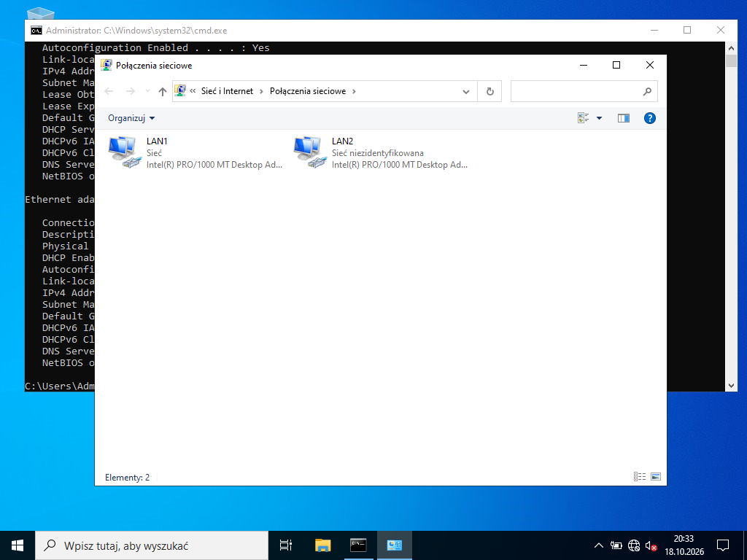Screen dimensions: 747x560
Task: Switch to details view in status bar
Action: (x=640, y=477)
